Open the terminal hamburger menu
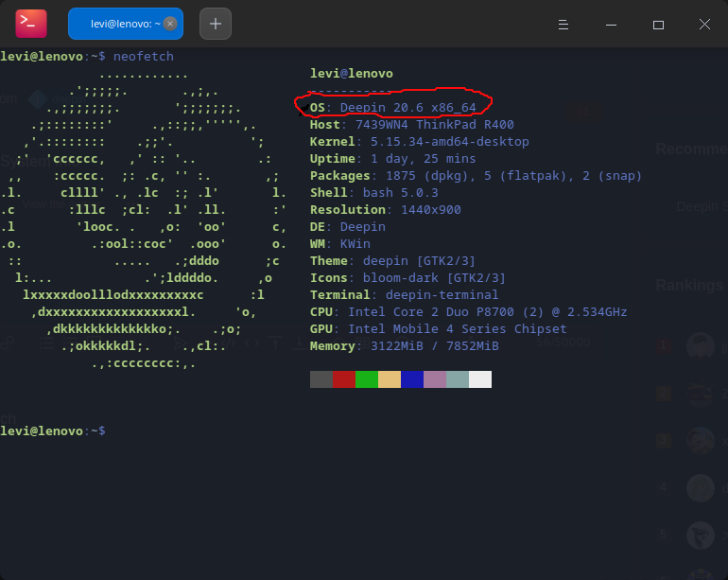 [x=563, y=25]
